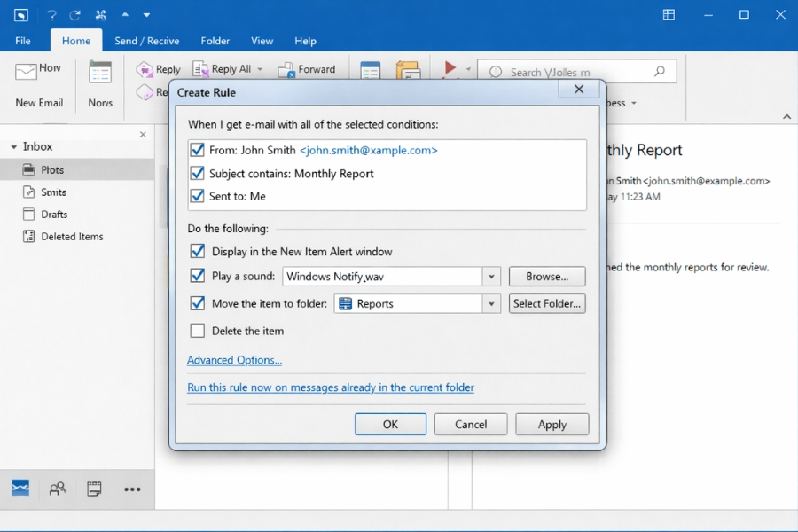This screenshot has height=532, width=798.
Task: Open the Mail view icon in bottom bar
Action: click(x=20, y=488)
